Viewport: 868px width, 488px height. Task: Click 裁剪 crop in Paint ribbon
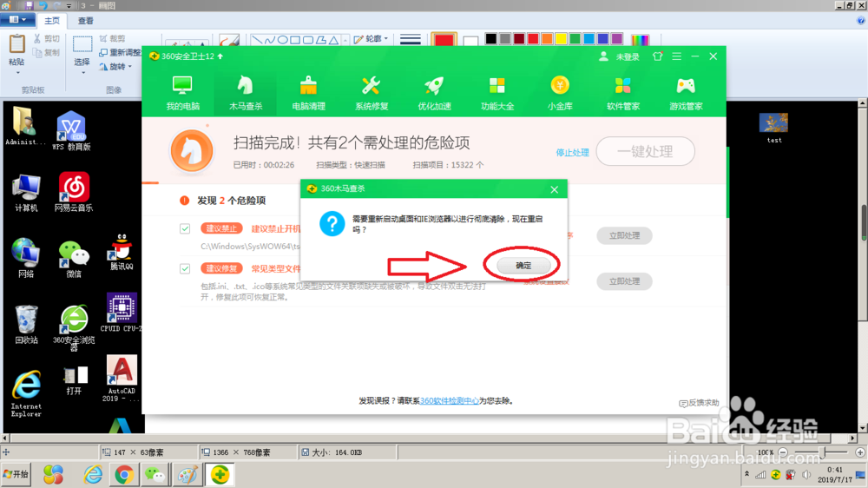click(x=112, y=39)
